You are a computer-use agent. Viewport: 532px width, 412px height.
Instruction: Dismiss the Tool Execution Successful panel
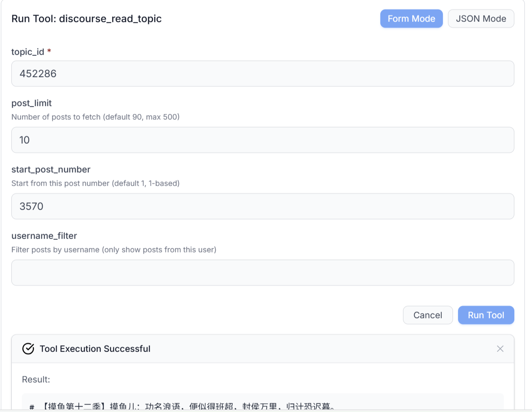pos(500,349)
